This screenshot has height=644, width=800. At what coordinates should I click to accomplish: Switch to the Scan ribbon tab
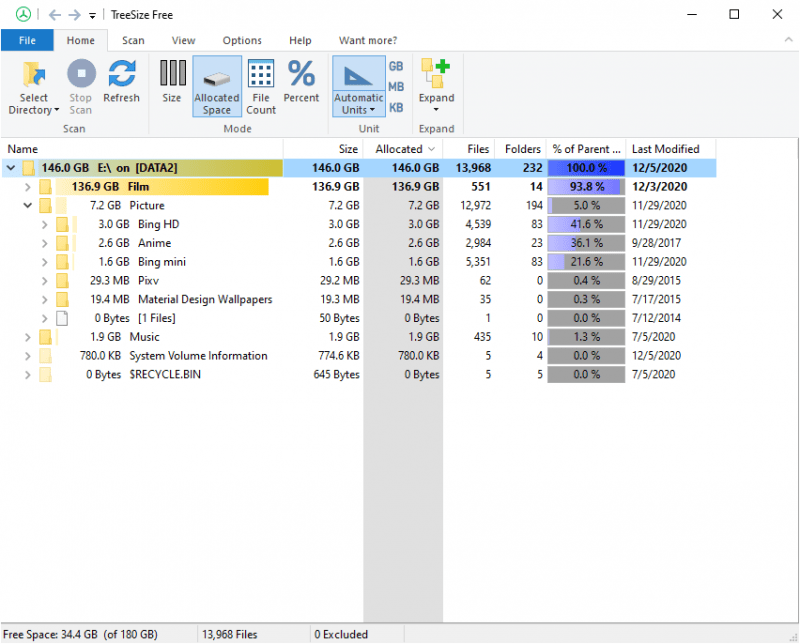[x=133, y=40]
